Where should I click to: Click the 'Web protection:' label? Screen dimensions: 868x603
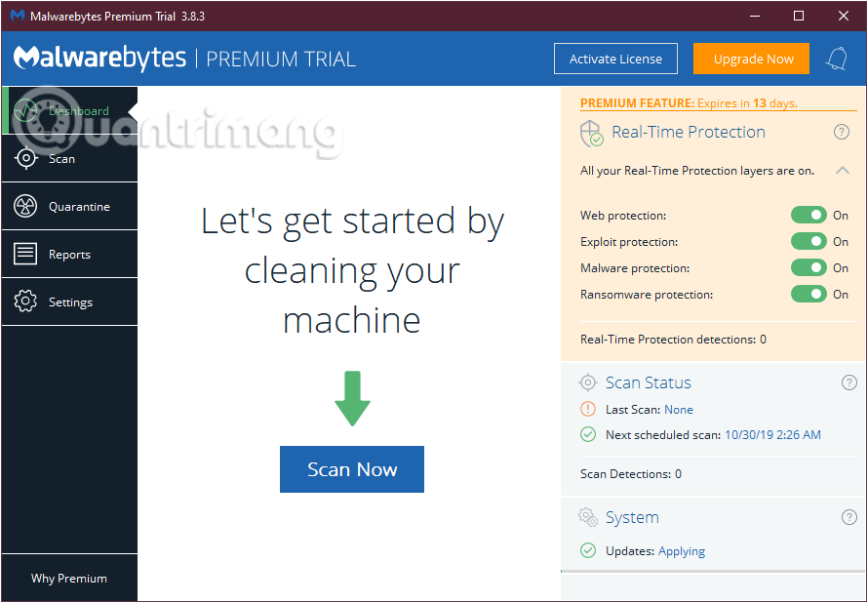(x=623, y=216)
